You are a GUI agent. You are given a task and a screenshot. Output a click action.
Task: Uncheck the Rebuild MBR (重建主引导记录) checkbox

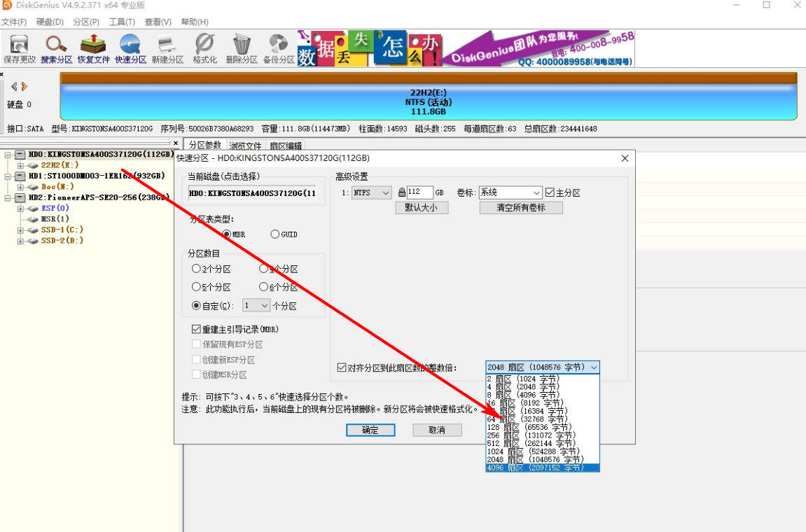197,329
